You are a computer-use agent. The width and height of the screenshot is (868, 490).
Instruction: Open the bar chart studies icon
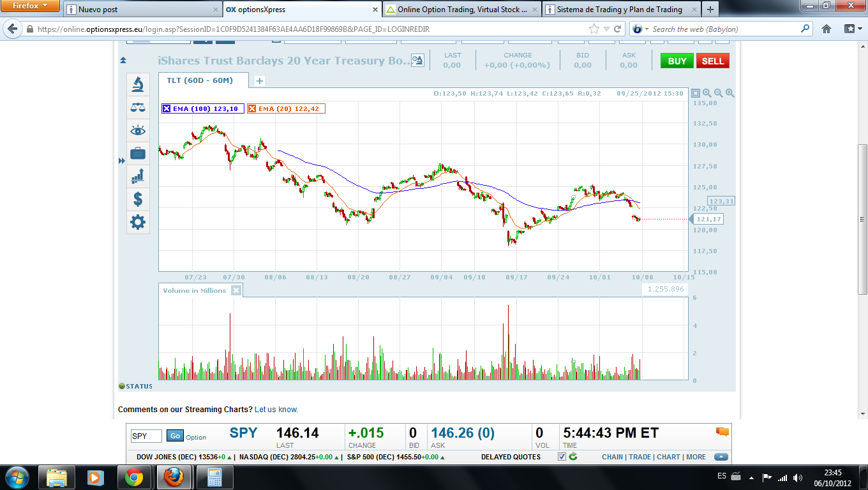click(138, 176)
